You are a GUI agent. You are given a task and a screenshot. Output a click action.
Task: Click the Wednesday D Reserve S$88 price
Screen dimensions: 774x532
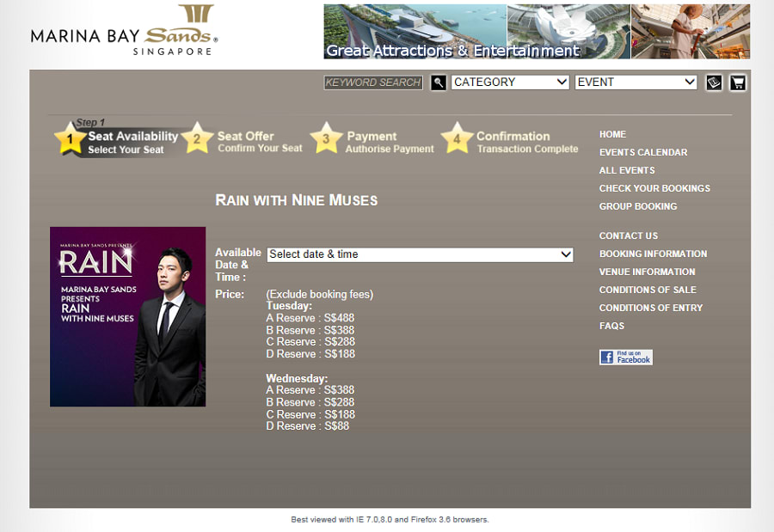click(x=308, y=426)
